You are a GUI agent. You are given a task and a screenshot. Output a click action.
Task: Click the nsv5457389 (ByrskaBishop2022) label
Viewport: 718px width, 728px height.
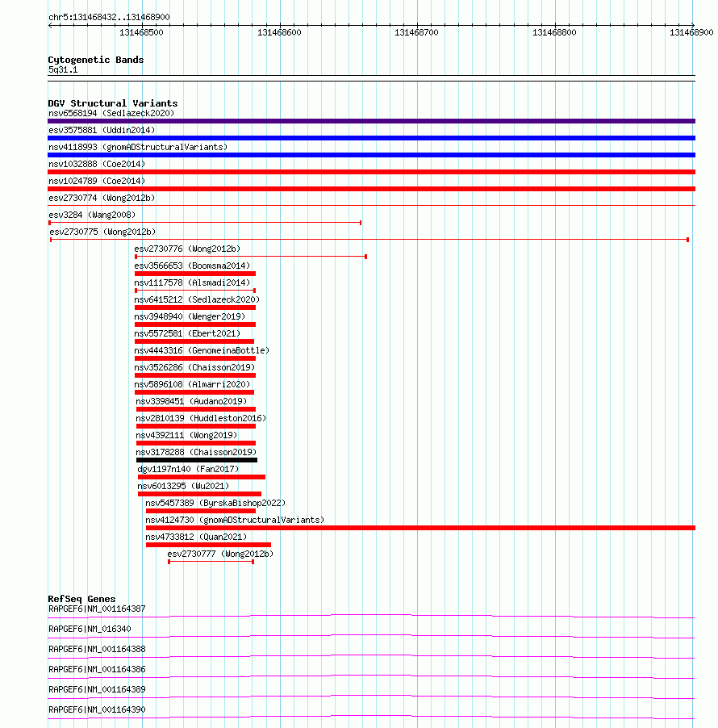pos(216,503)
